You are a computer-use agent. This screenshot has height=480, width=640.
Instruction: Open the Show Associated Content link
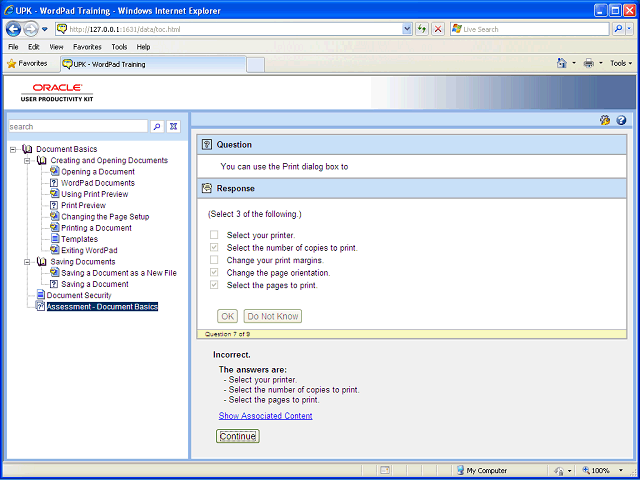click(265, 416)
